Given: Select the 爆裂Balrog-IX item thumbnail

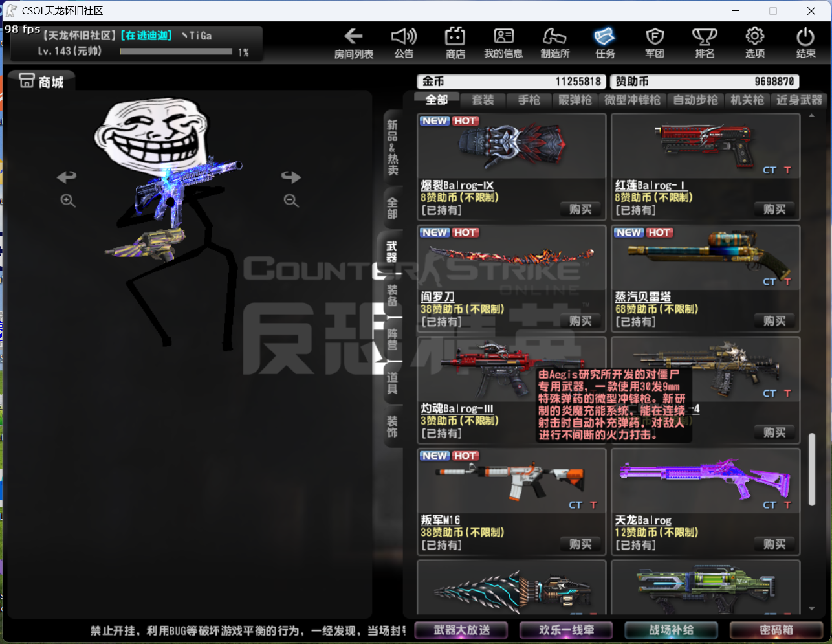Looking at the screenshot, I should [511, 146].
